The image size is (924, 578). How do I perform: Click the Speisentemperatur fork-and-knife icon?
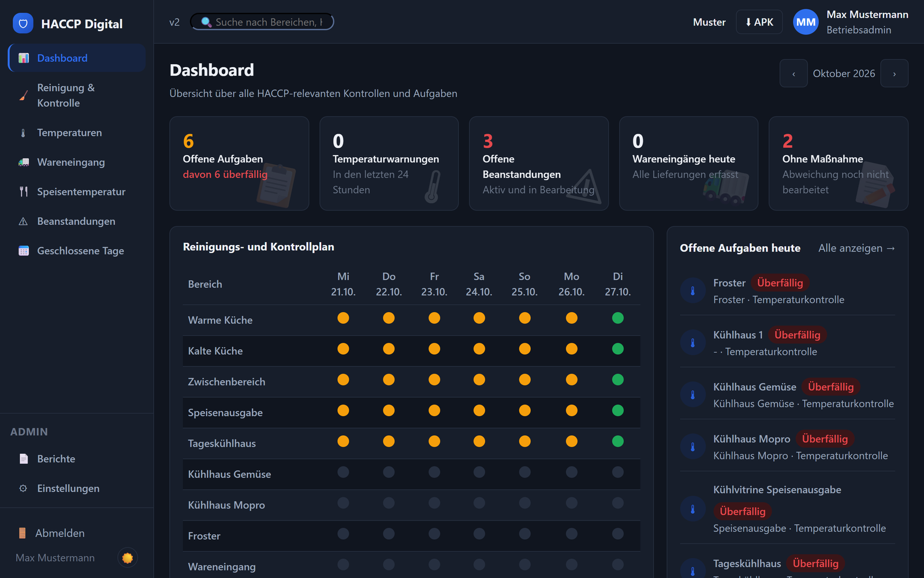[24, 191]
